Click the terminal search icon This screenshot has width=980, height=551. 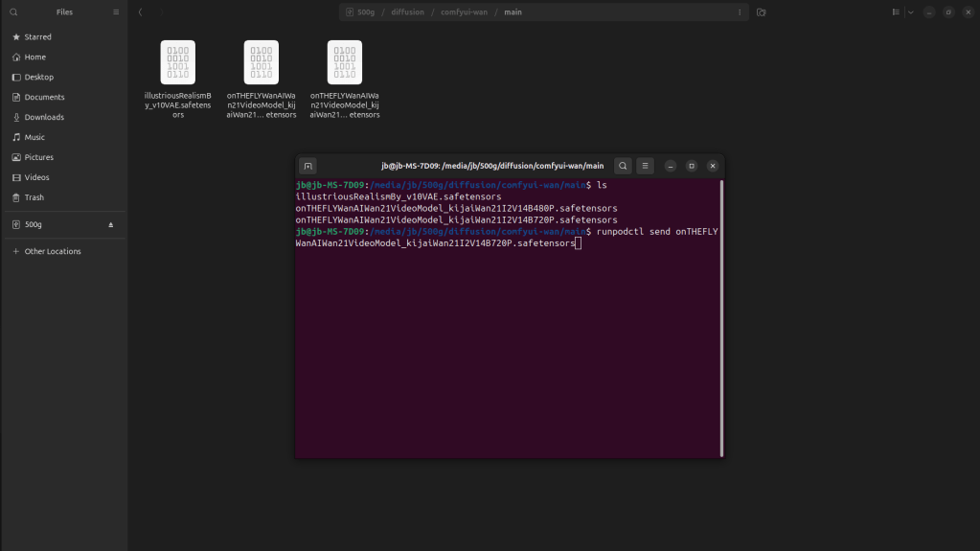(x=623, y=166)
